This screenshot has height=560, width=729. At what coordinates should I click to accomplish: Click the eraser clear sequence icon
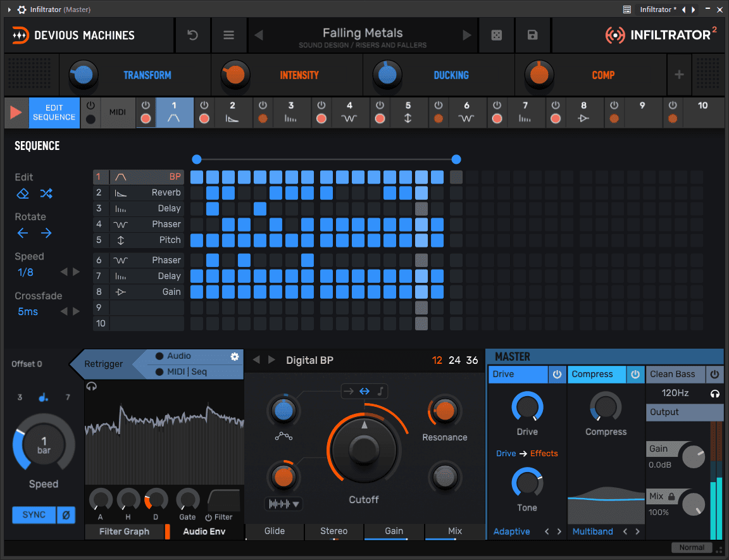[23, 194]
